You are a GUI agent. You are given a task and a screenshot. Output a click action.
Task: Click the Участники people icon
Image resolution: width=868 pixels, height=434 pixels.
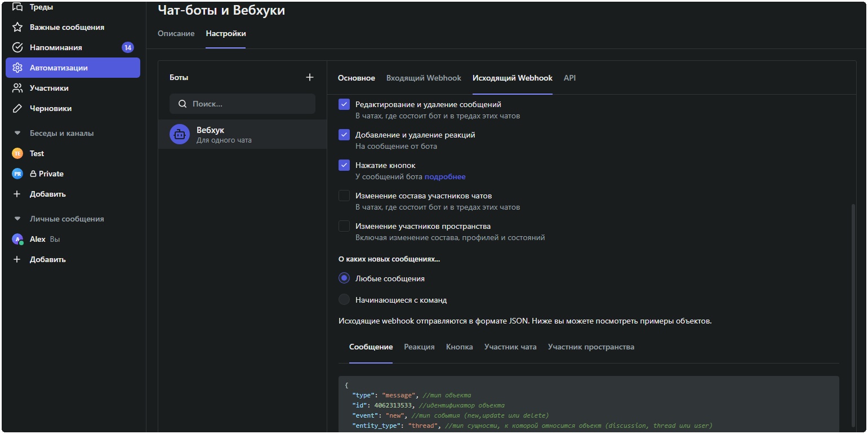(x=17, y=88)
